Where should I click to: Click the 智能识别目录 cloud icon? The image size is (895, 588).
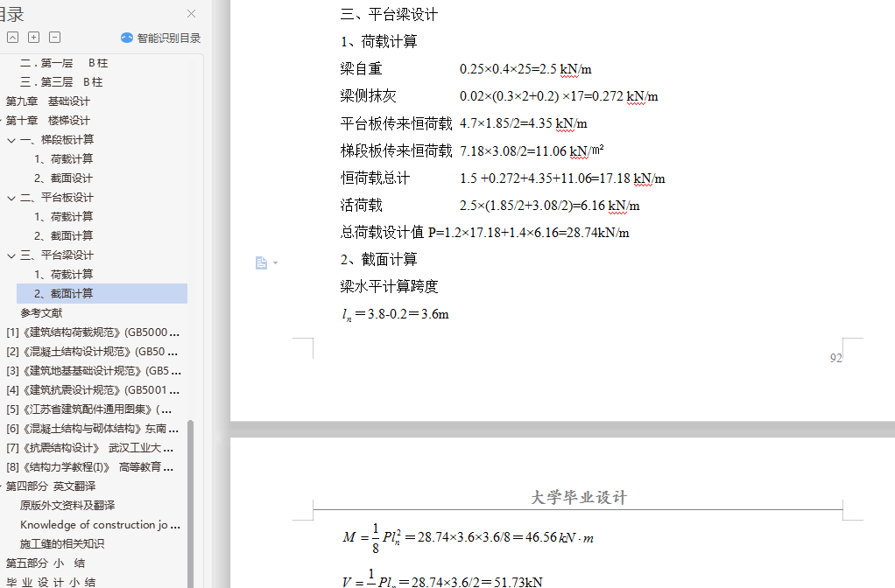click(127, 38)
